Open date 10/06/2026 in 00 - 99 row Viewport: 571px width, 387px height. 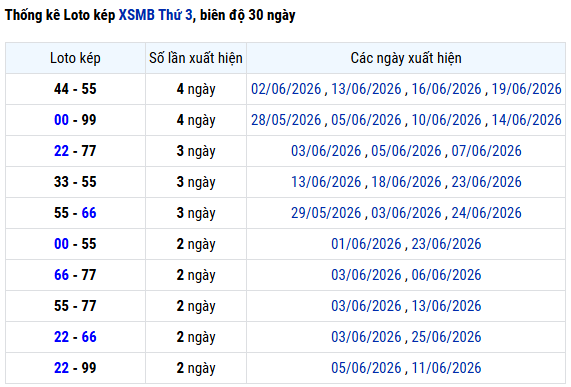click(446, 120)
